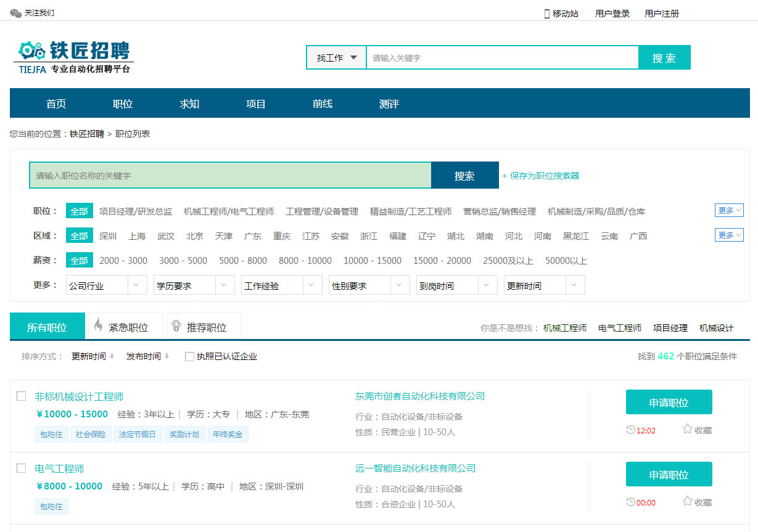Open 远一智能自动化科技有限公司 company link

[416, 468]
